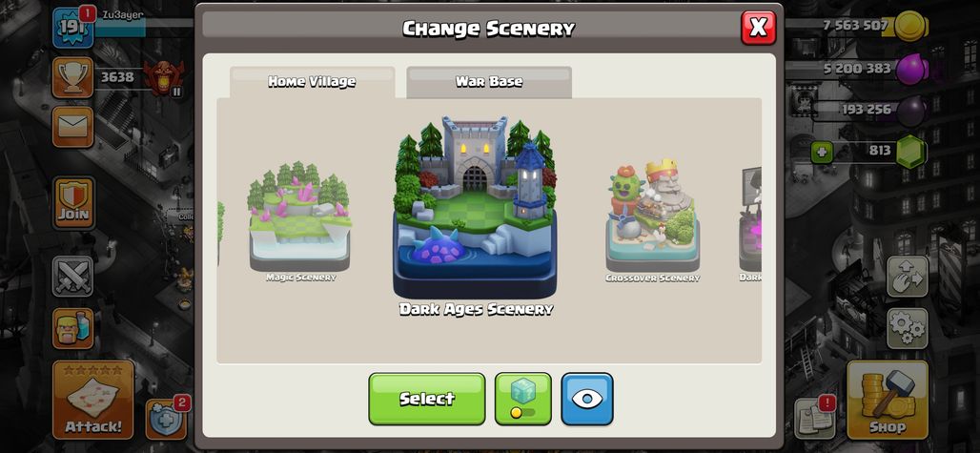The width and height of the screenshot is (980, 453).
Task: Open the mail inbox icon
Action: (72, 127)
